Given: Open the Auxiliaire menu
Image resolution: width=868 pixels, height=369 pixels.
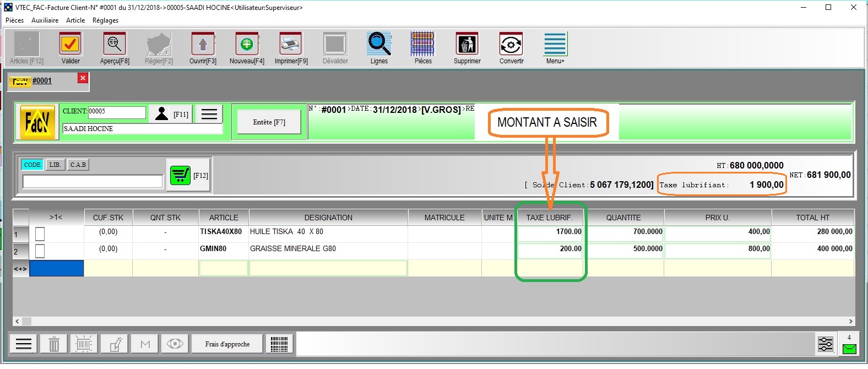Looking at the screenshot, I should tap(45, 20).
